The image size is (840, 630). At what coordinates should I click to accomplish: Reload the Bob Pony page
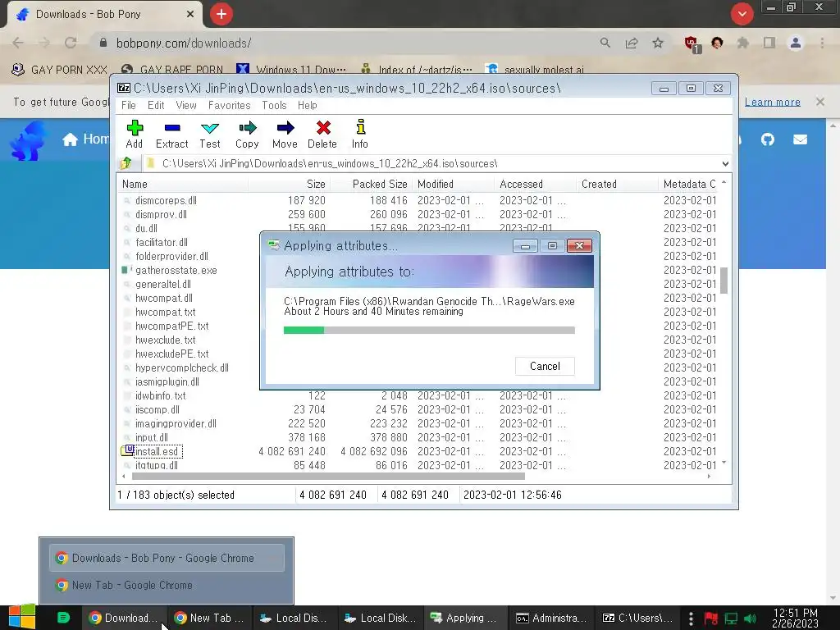click(71, 43)
